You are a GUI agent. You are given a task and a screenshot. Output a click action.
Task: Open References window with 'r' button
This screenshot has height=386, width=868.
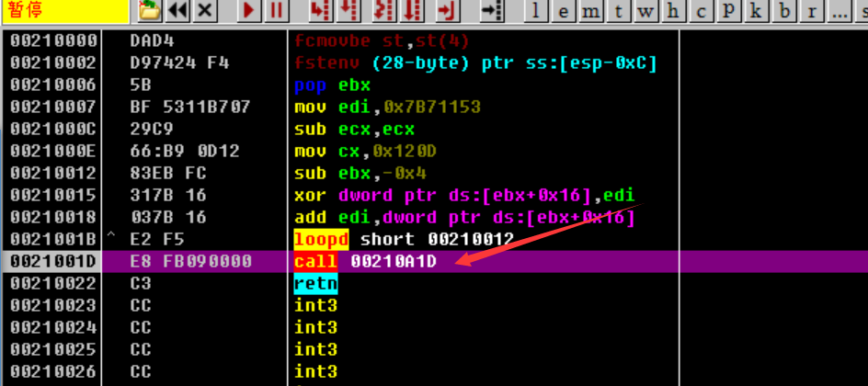[x=812, y=11]
